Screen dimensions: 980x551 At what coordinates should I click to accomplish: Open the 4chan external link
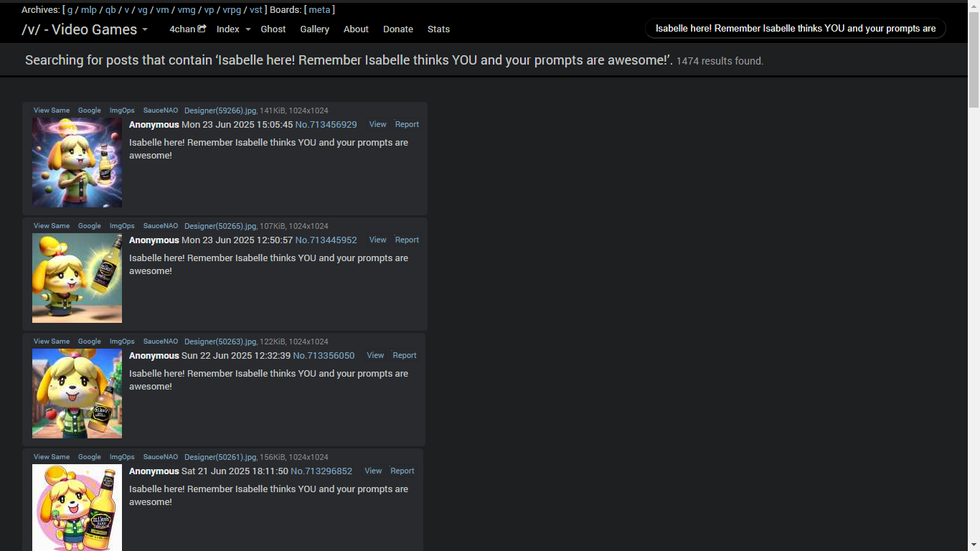point(187,29)
